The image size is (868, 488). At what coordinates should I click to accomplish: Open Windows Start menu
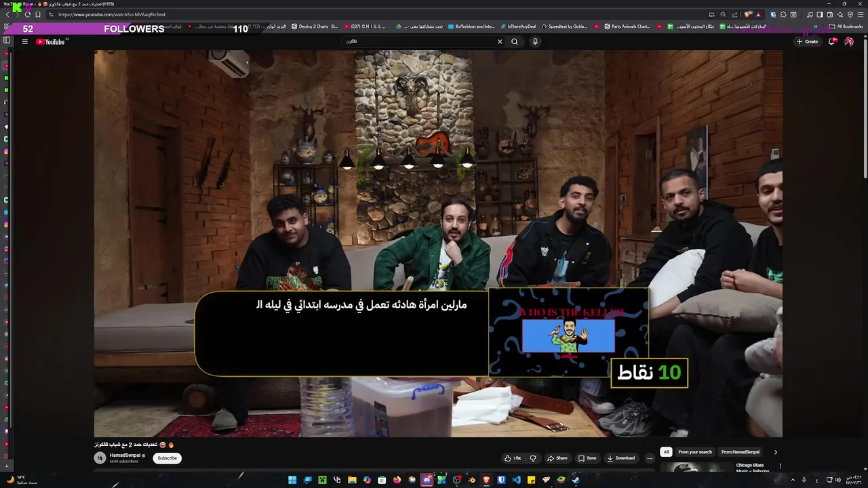(x=292, y=480)
